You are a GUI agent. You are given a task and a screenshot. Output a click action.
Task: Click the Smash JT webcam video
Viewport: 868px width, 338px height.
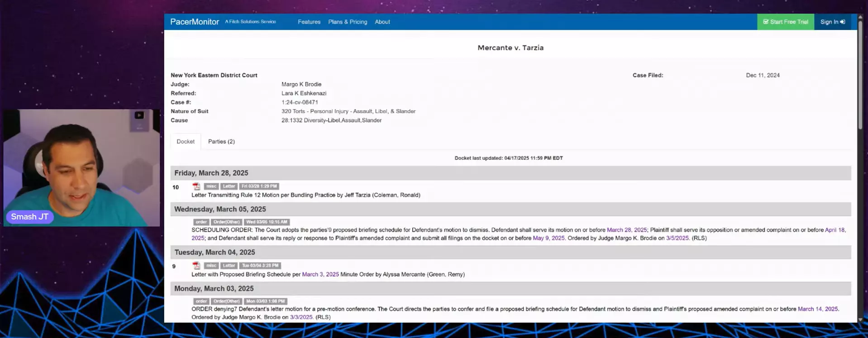[x=81, y=167]
